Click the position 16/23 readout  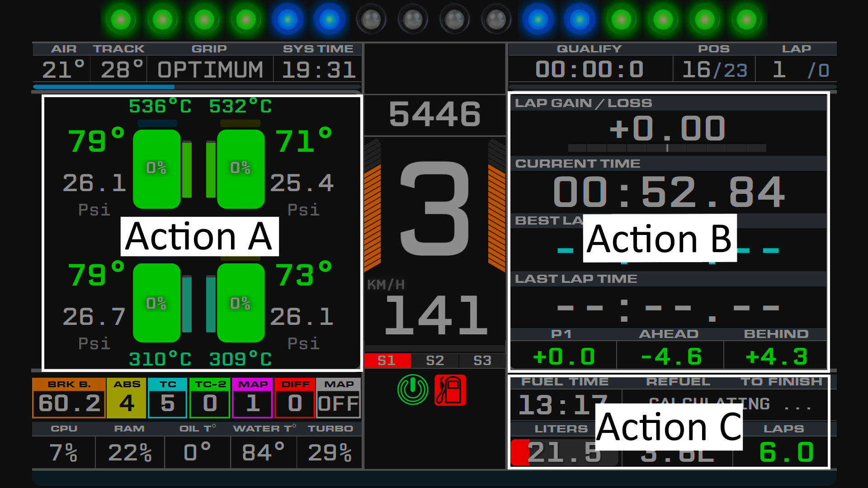(x=715, y=70)
